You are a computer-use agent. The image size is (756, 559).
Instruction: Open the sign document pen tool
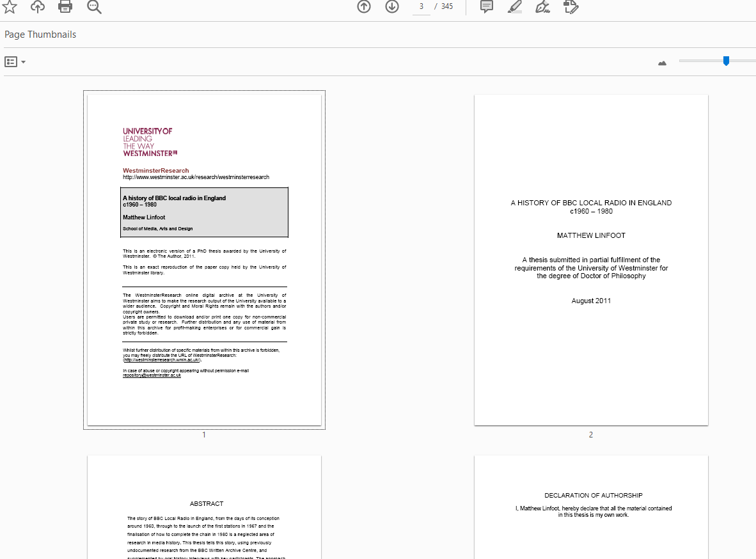(543, 7)
